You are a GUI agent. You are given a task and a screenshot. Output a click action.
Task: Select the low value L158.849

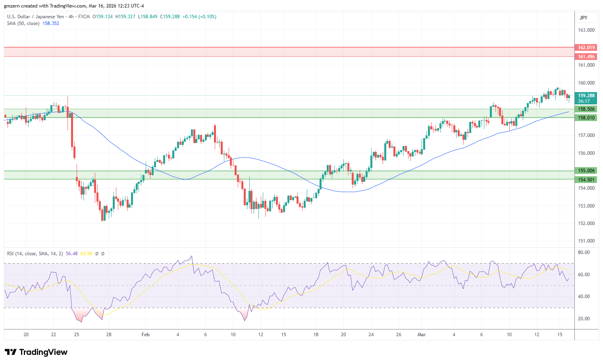click(x=148, y=17)
